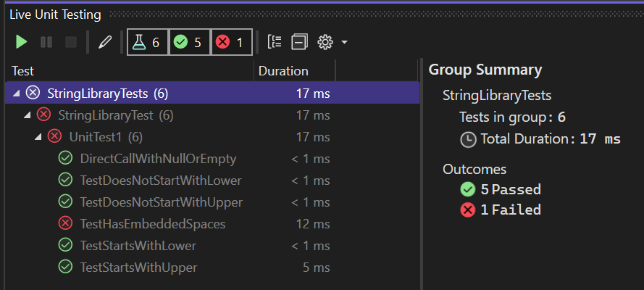Select the TestStartsWithUpper test row

pos(138,268)
